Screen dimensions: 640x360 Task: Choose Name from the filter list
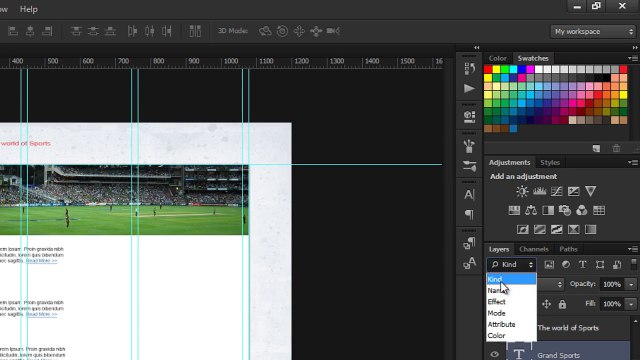[511, 291]
